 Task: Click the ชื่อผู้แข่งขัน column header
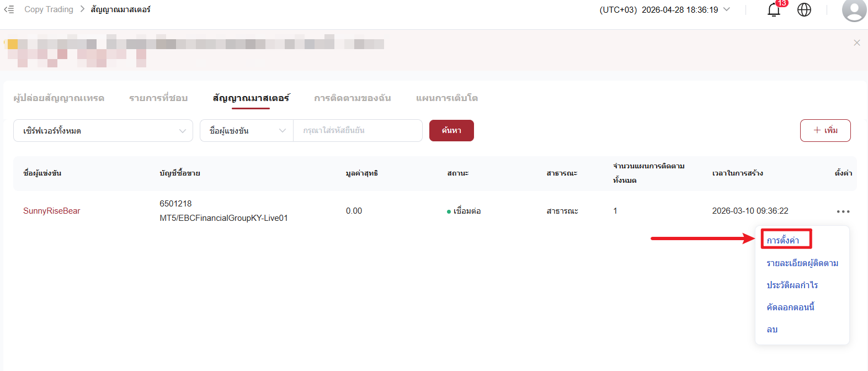coord(42,173)
